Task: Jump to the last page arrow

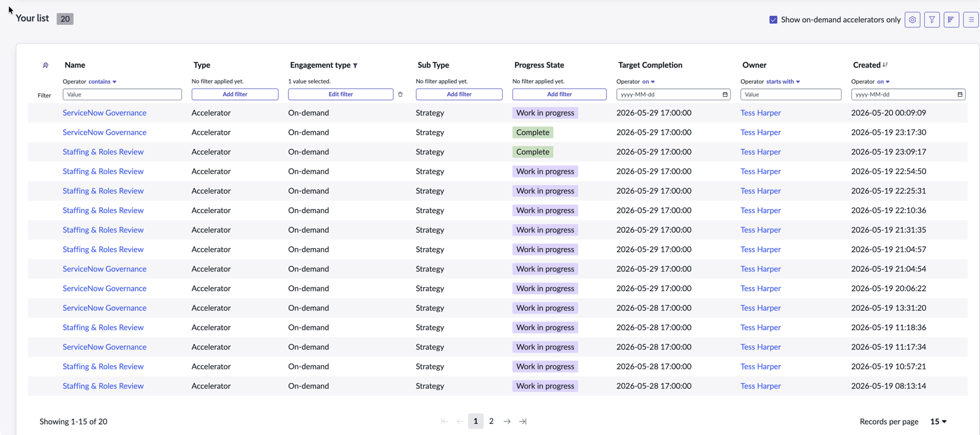Action: (x=523, y=422)
